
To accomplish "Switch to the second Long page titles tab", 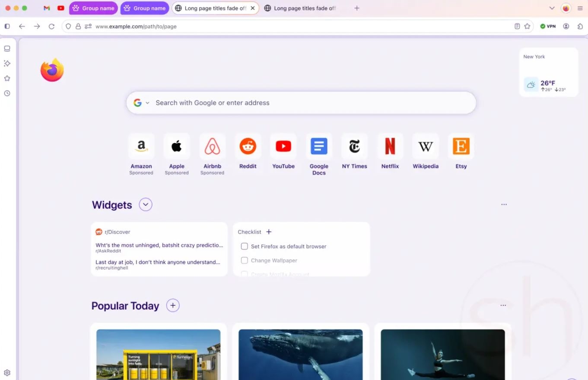I will click(301, 8).
